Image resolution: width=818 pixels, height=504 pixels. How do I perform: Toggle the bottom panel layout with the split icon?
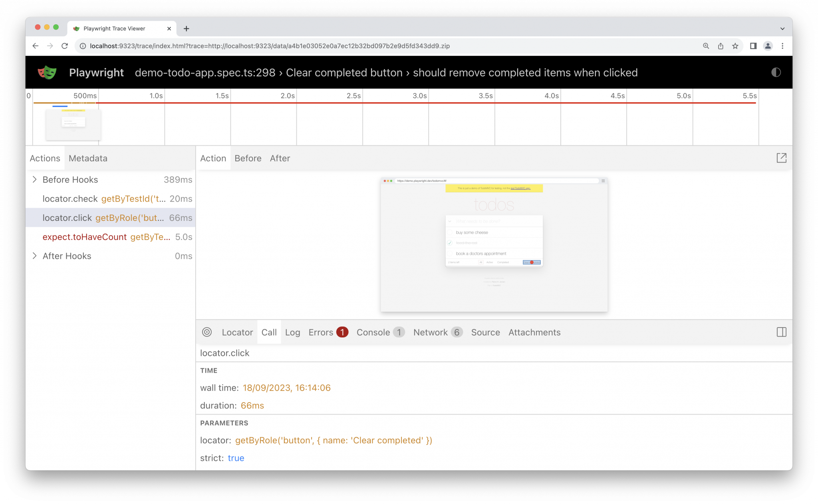pos(781,332)
